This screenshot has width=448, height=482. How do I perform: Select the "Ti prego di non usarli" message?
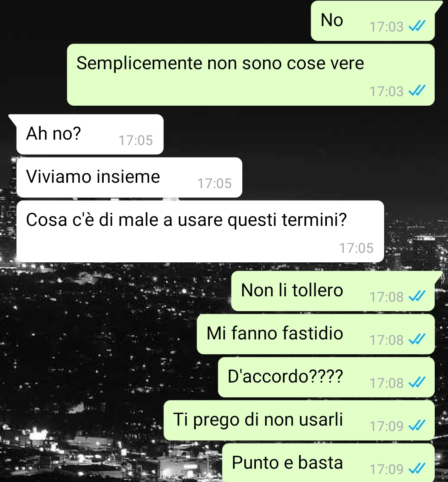tap(299, 420)
